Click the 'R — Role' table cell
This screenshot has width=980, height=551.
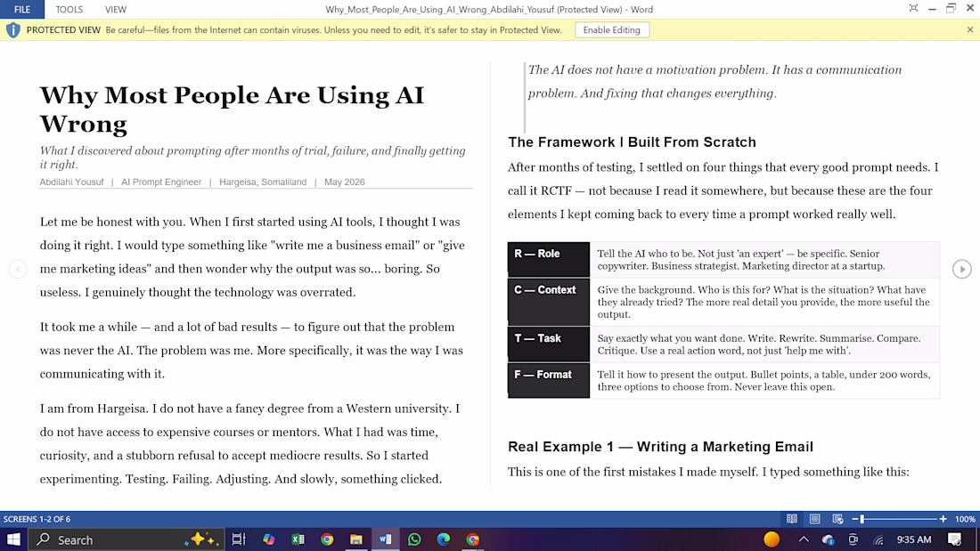[549, 259]
